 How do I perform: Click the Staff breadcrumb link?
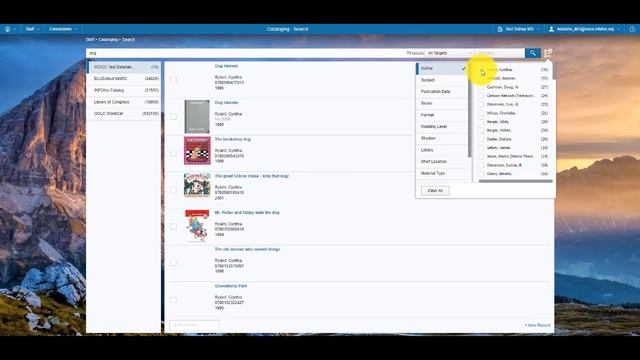pos(90,40)
